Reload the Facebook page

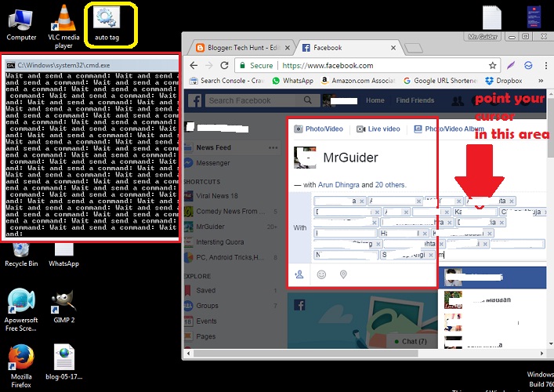click(224, 65)
